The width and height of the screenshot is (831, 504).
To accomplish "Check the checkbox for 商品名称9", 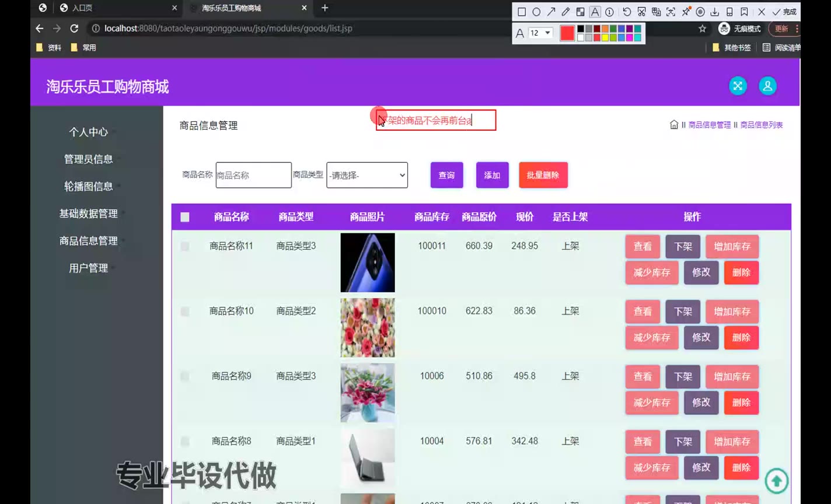I will [x=185, y=377].
